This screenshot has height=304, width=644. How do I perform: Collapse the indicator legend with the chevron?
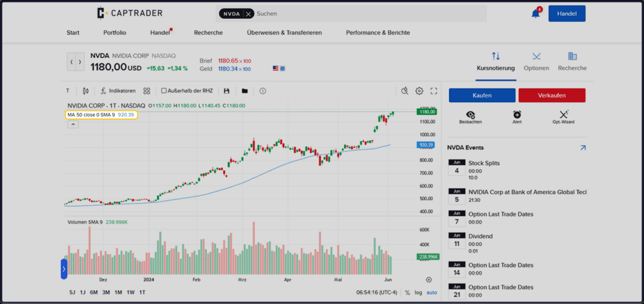pyautogui.click(x=73, y=125)
